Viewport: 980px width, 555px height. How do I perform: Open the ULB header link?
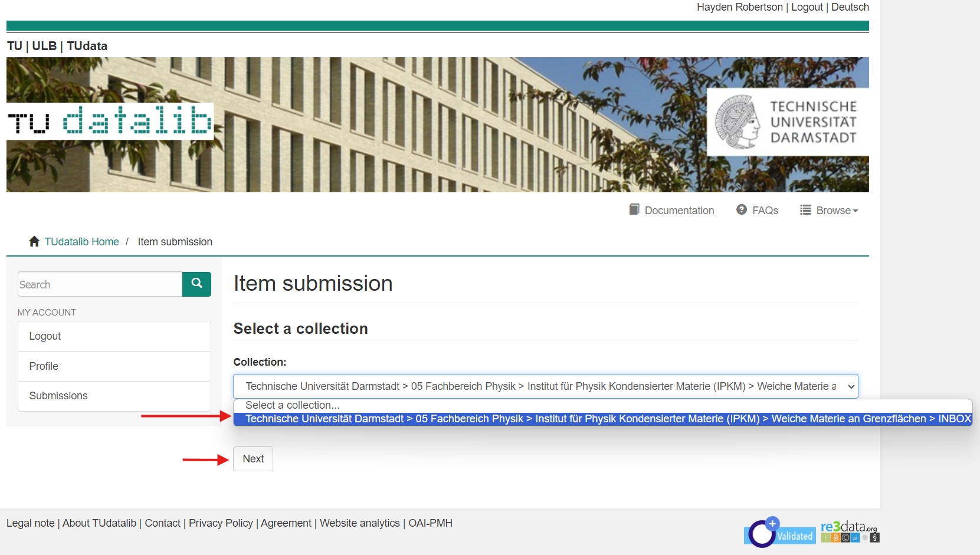tap(44, 46)
